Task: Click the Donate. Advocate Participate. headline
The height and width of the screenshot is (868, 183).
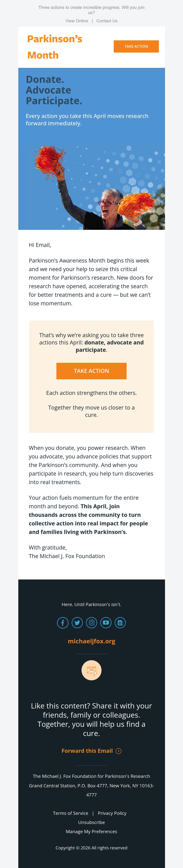Action: click(x=54, y=90)
